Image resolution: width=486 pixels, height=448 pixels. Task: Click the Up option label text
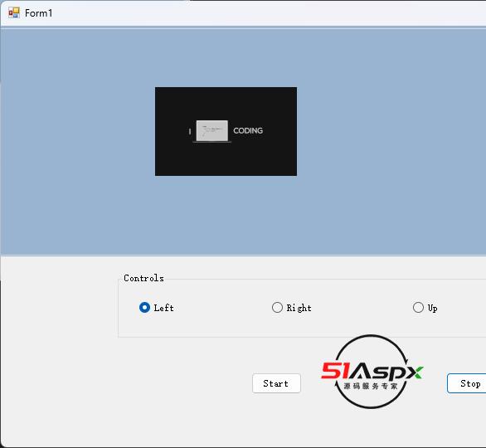pyautogui.click(x=433, y=308)
